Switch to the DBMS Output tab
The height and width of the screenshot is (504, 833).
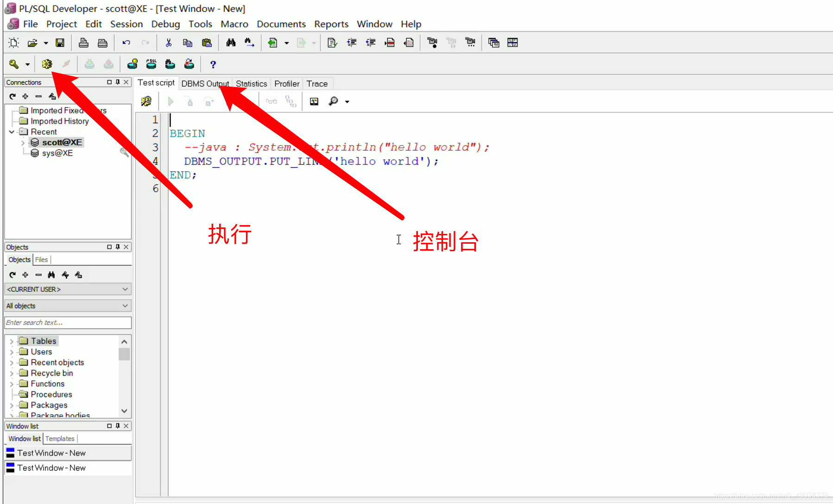(205, 83)
